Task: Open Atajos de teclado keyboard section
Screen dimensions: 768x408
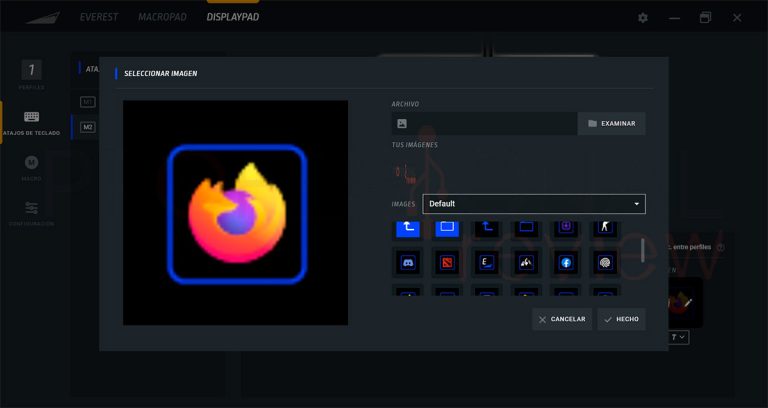Action: coord(31,122)
